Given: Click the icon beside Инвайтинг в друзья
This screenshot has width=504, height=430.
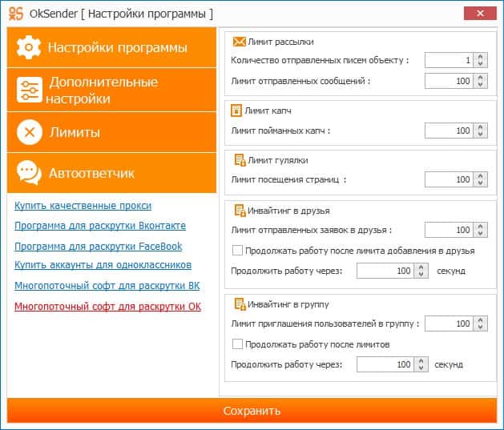Looking at the screenshot, I should coord(239,211).
